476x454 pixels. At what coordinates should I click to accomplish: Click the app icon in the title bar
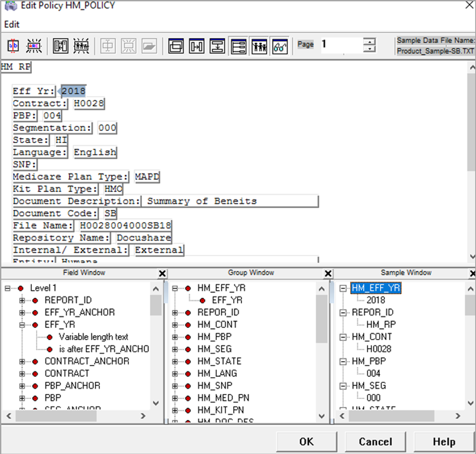10,6
